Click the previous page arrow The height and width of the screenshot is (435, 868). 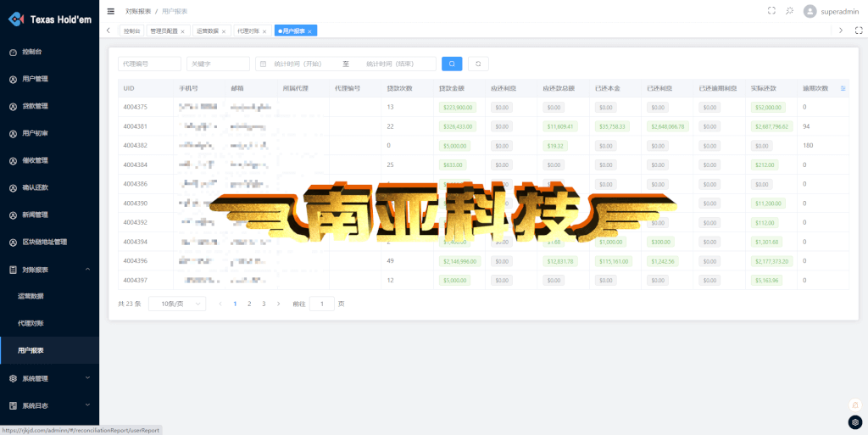[220, 304]
